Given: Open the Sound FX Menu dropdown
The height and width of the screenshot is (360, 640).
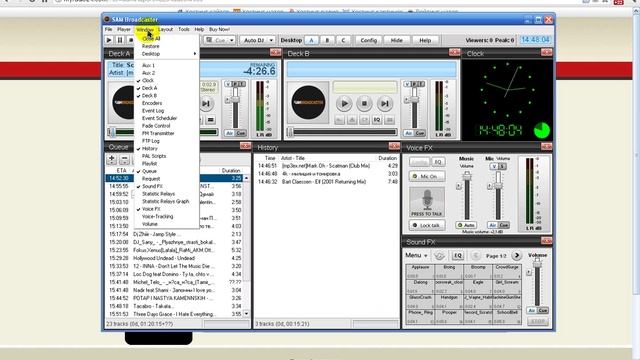Looking at the screenshot, I should [416, 256].
